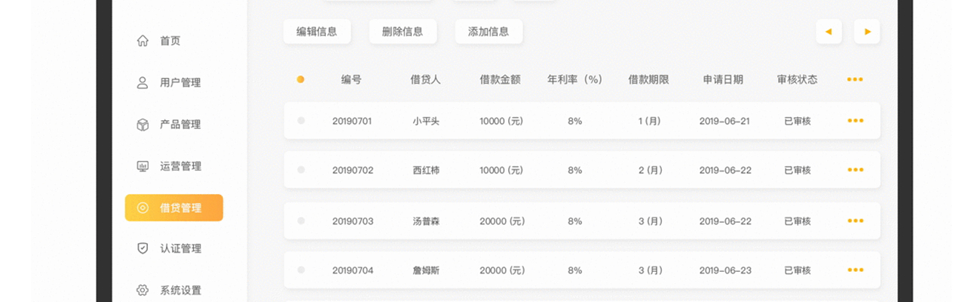
Task: Click ID cell 20190702
Action: coord(353,170)
